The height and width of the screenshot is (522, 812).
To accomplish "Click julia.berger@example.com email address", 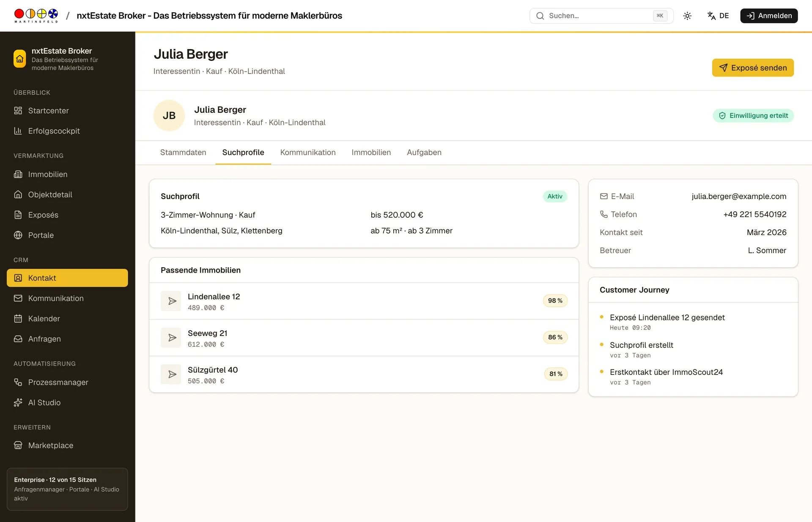I will tap(739, 197).
